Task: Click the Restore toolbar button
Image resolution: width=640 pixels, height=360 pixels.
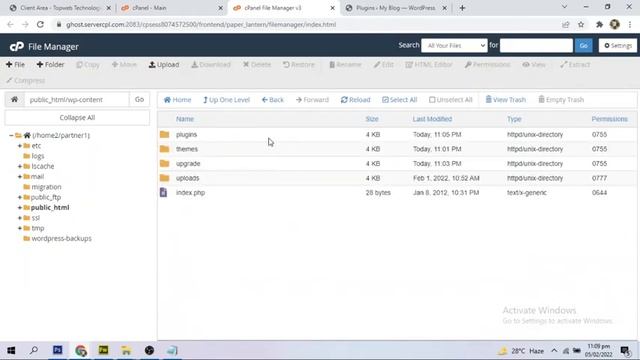Action: (299, 64)
